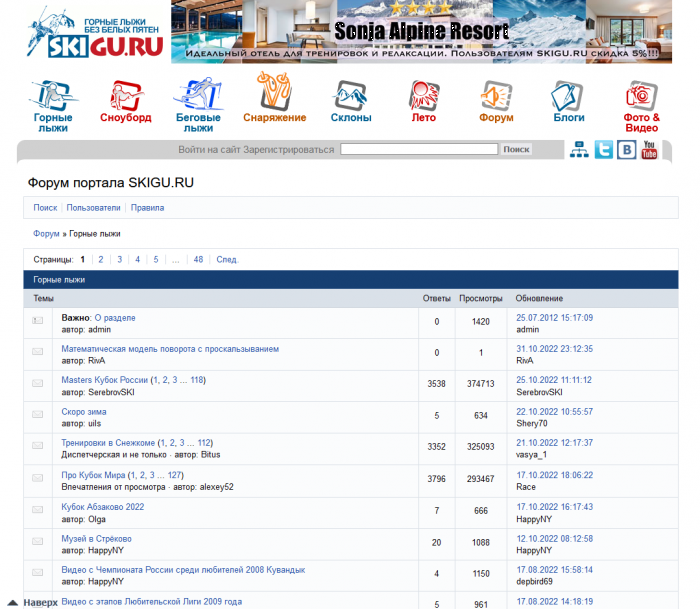Open the Форум megaphone icon

496,95
